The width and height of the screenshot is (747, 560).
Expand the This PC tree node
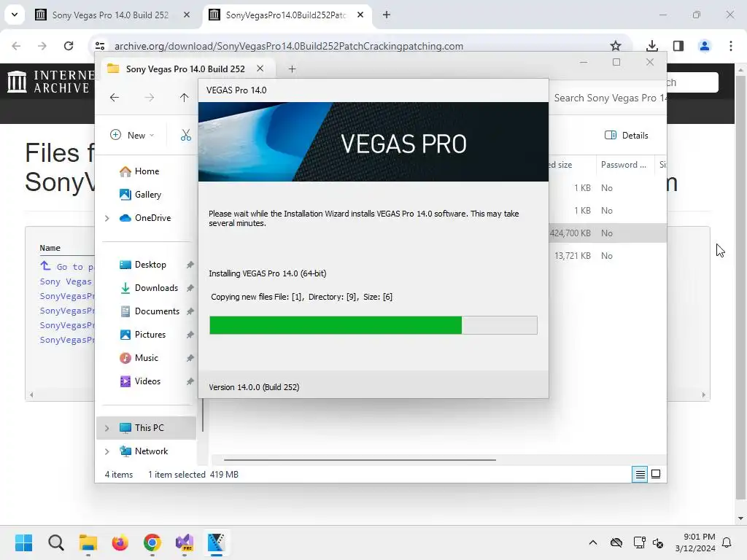pos(107,428)
